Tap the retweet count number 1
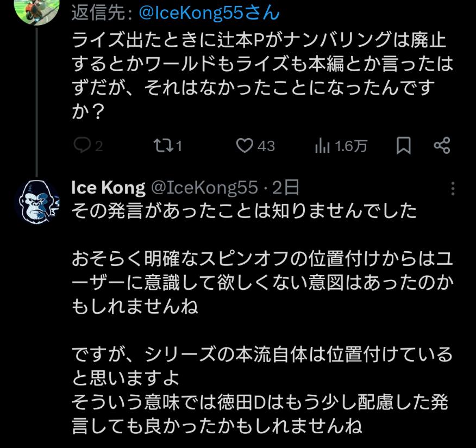Viewport: 476px width, 448px height. point(178,146)
